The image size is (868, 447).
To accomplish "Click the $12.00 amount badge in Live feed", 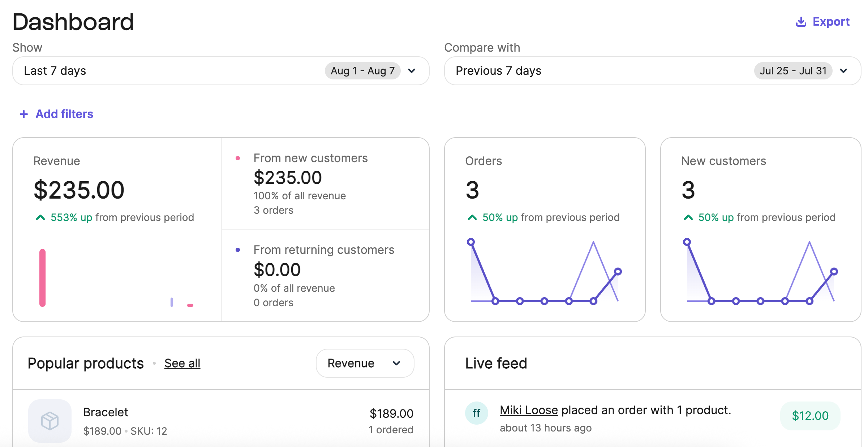I will coord(810,416).
